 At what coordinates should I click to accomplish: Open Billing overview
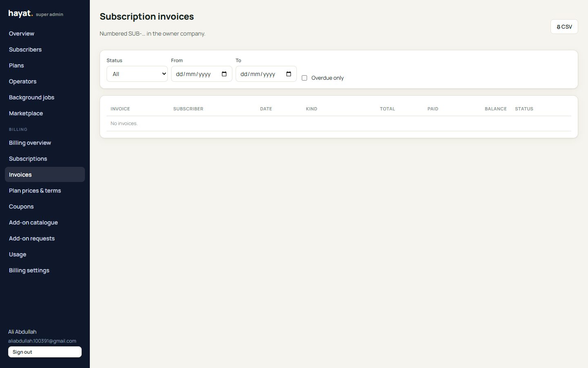point(45,143)
